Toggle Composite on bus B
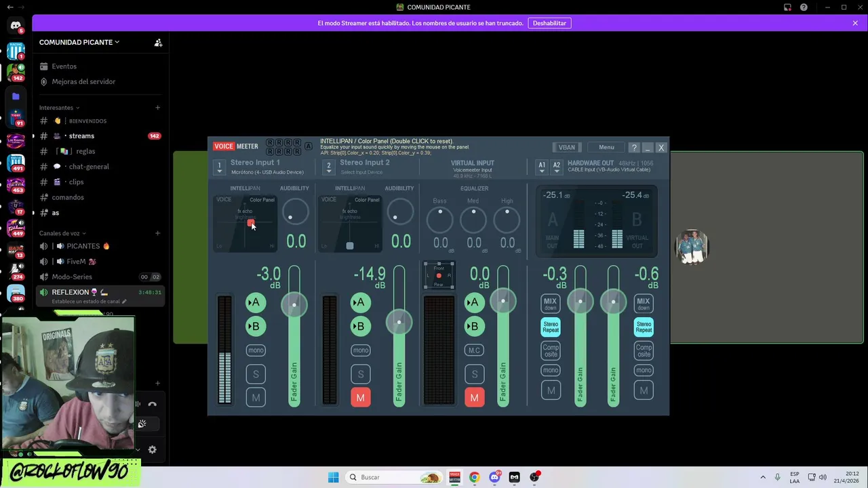 (644, 350)
